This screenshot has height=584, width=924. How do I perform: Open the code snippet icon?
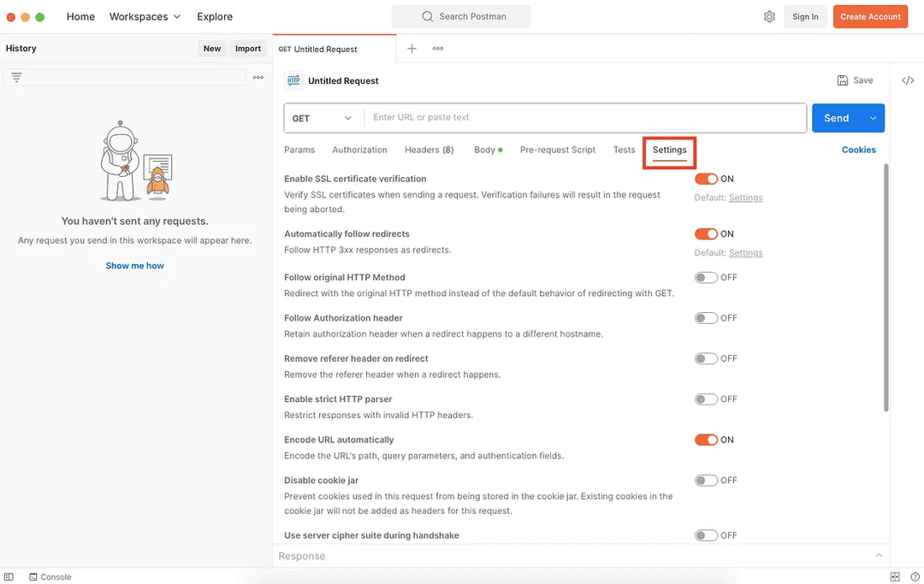[908, 80]
